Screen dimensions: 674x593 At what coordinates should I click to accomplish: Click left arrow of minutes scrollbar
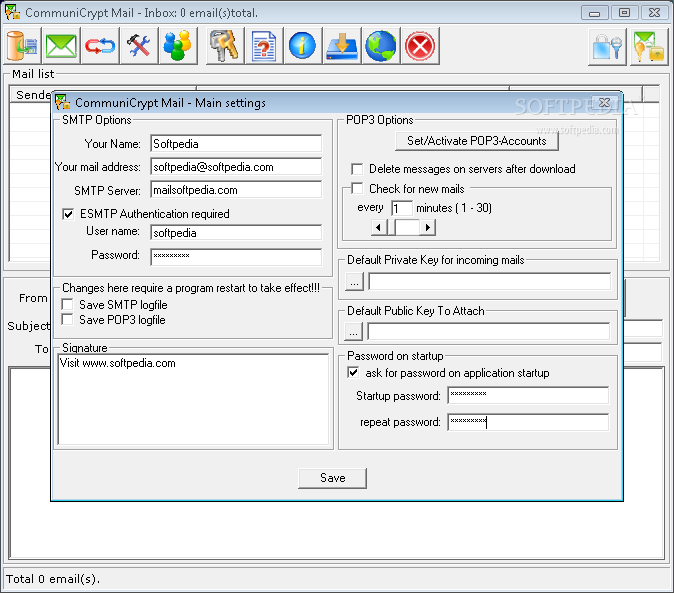pos(378,227)
